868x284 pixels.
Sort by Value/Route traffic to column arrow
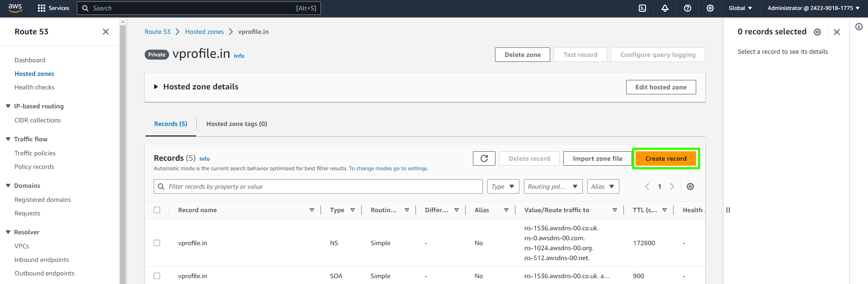pos(615,210)
